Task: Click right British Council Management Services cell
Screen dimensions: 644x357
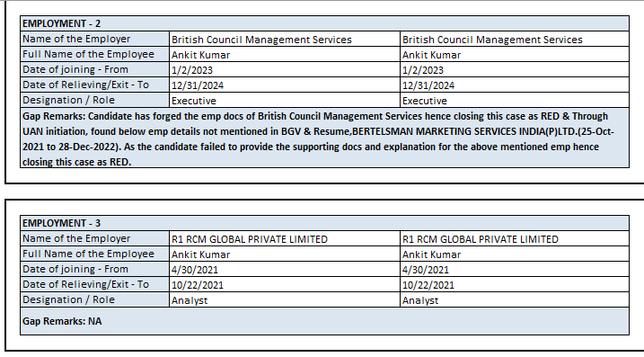Action: click(x=515, y=39)
